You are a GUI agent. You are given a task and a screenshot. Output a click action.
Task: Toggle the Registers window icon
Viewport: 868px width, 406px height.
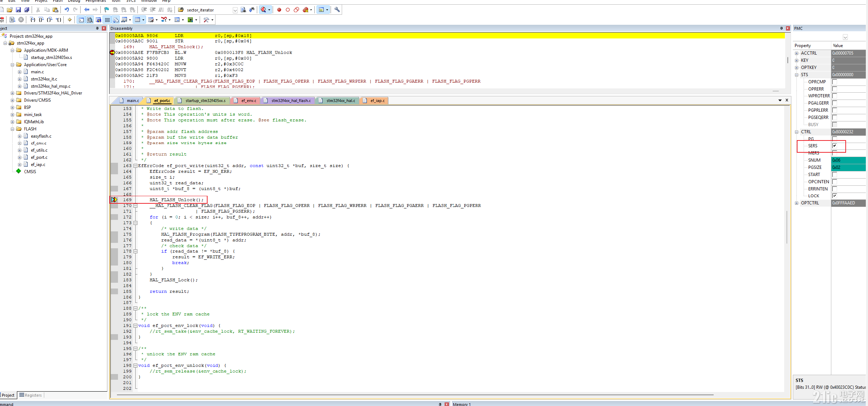107,20
